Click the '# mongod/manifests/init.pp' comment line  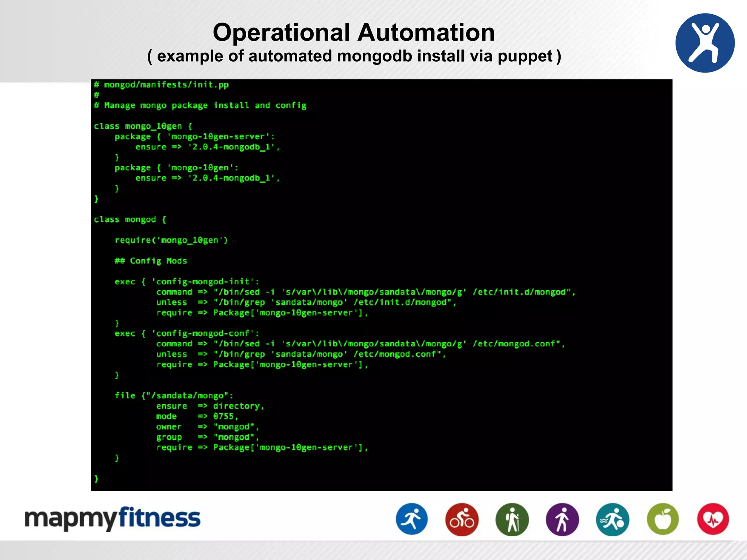(161, 85)
